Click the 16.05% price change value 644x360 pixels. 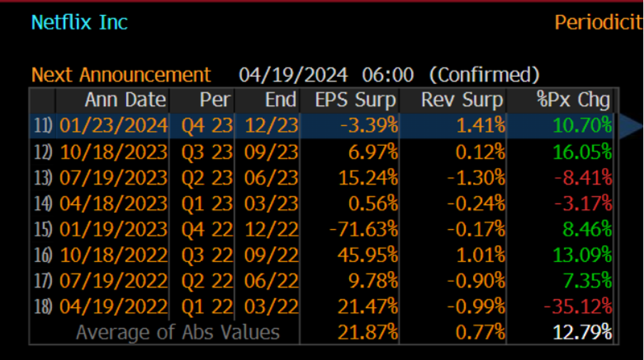pyautogui.click(x=583, y=152)
